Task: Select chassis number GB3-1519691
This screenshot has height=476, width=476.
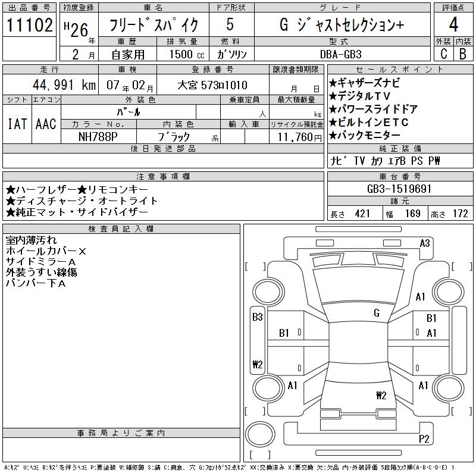Action: point(399,189)
